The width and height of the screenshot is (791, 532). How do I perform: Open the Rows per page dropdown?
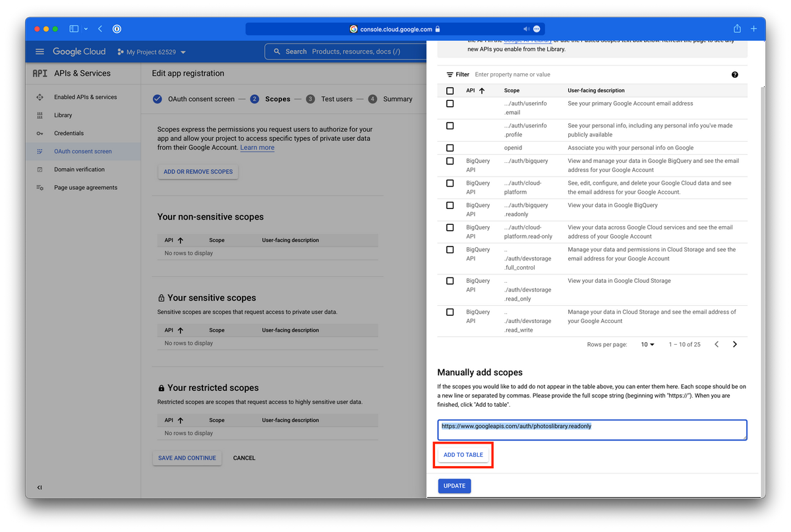pyautogui.click(x=648, y=344)
